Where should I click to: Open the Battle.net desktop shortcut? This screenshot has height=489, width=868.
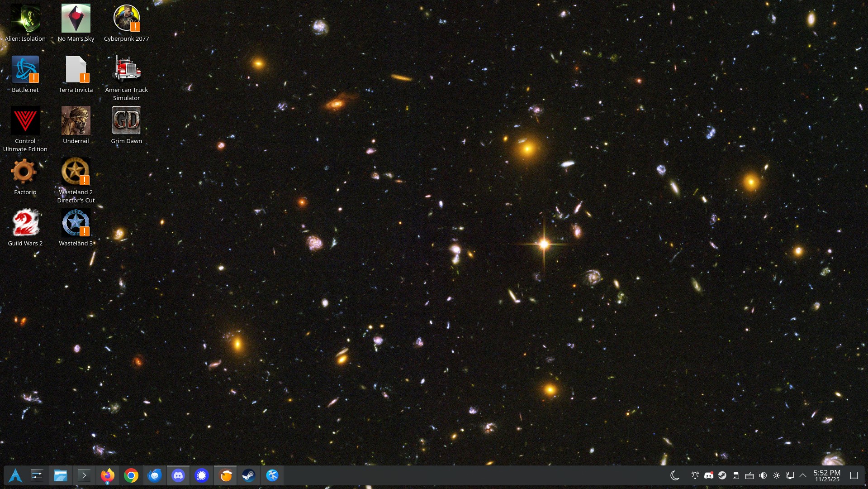pos(25,74)
